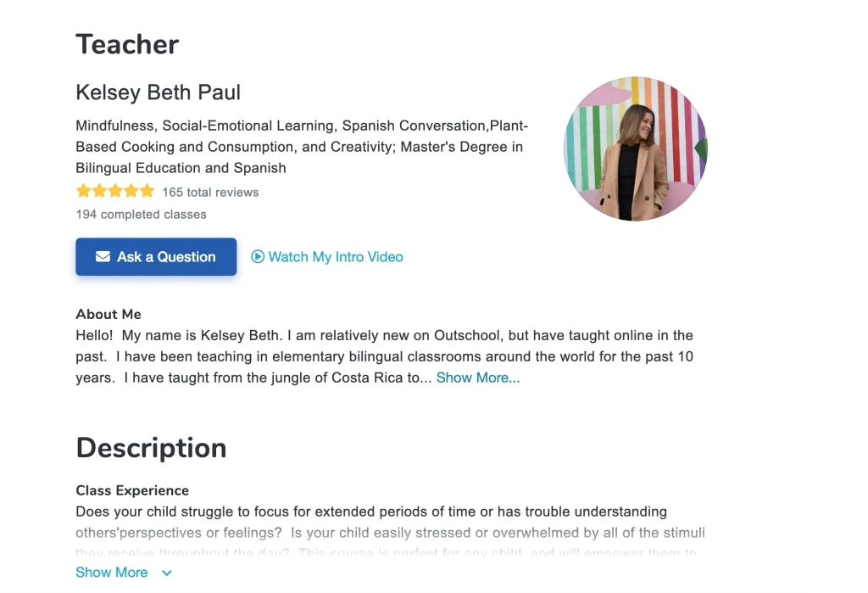
Task: Click the 194 completed classes text
Action: (x=141, y=214)
